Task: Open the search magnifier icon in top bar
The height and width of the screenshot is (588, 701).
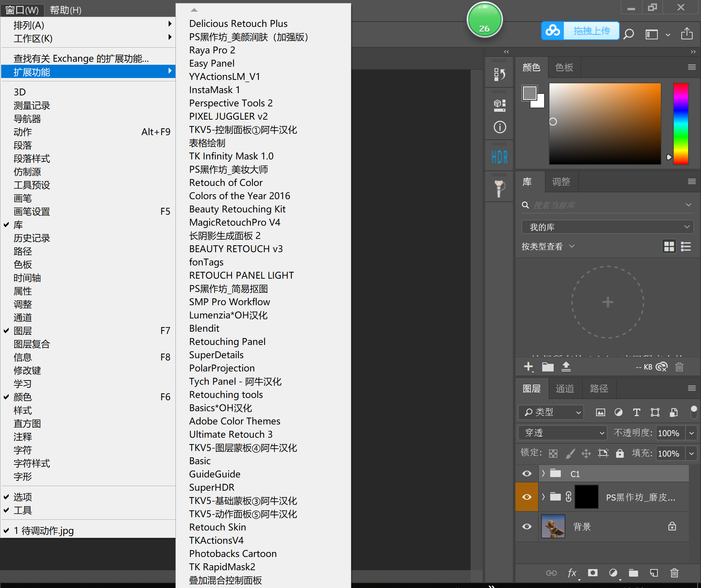Action: coord(629,34)
